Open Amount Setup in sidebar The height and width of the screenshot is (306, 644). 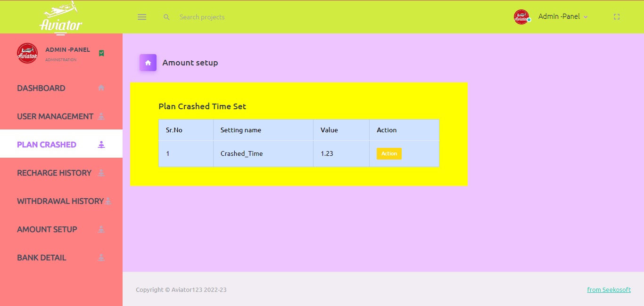coord(47,229)
